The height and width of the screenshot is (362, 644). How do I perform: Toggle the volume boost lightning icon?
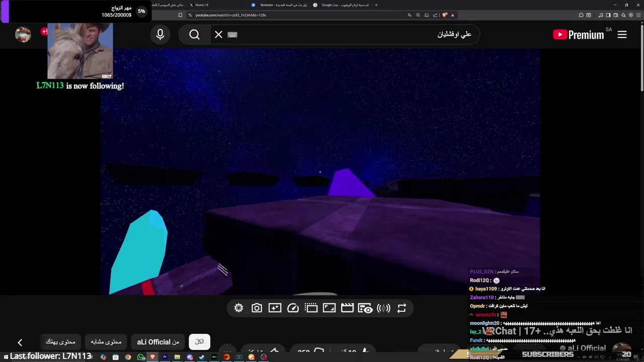383,308
